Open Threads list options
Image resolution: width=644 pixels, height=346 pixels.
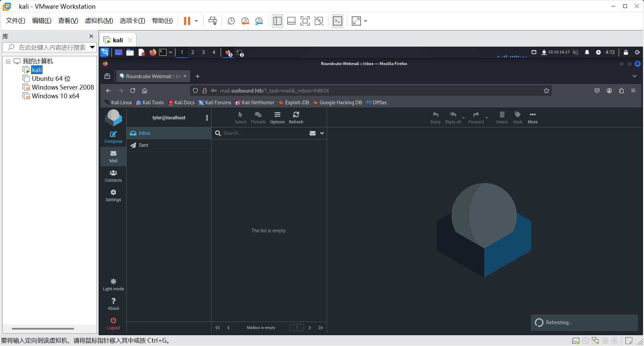[258, 118]
